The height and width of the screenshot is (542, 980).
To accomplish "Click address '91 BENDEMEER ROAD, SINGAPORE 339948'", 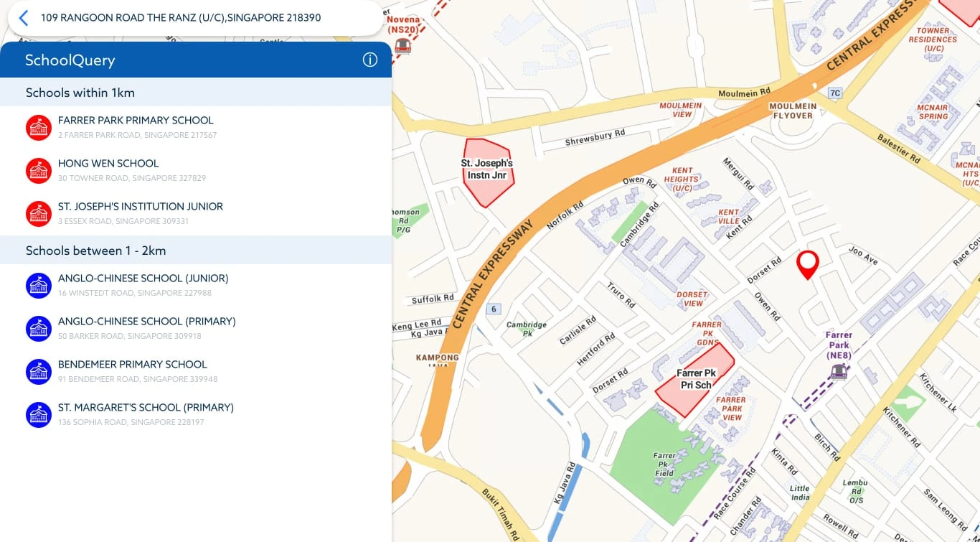I will tap(138, 379).
